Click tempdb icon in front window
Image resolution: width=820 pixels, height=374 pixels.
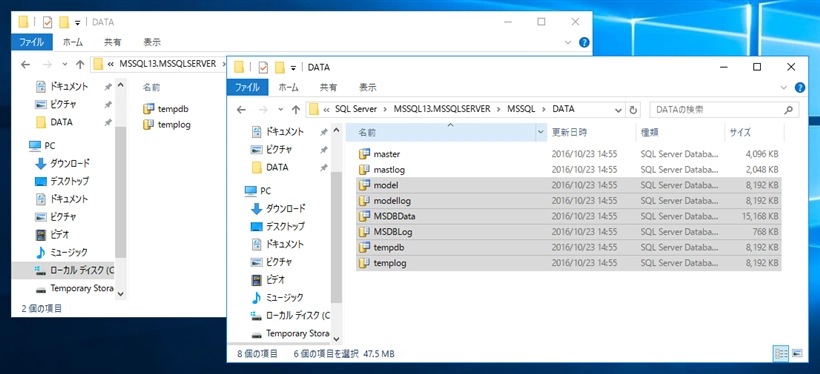pyautogui.click(x=365, y=247)
